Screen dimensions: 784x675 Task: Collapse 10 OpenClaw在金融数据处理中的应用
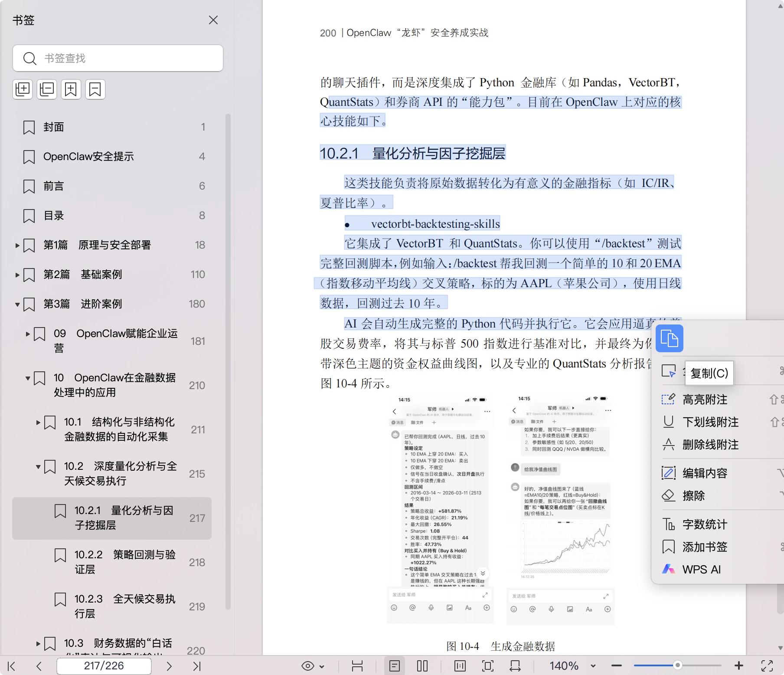(28, 378)
